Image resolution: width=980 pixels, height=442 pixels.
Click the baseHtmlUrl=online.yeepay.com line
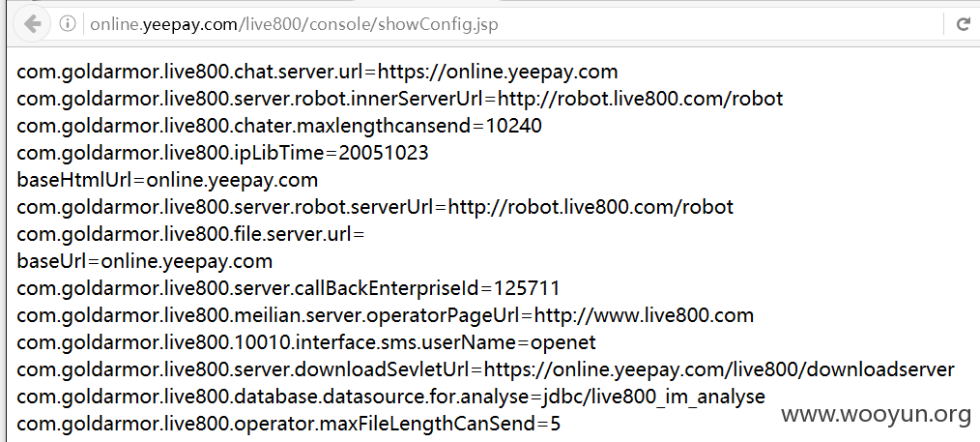[x=167, y=180]
